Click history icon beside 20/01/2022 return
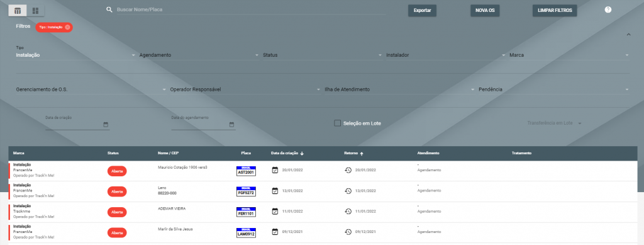 click(x=348, y=170)
